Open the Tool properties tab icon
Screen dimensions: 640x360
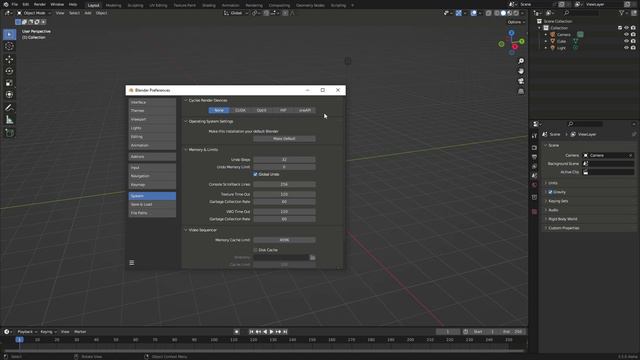[x=534, y=136]
